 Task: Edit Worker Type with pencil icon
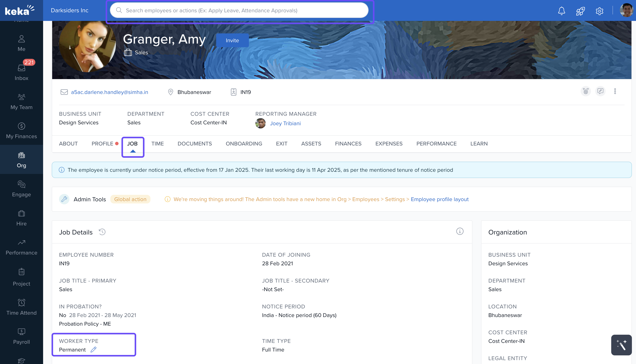tap(94, 350)
